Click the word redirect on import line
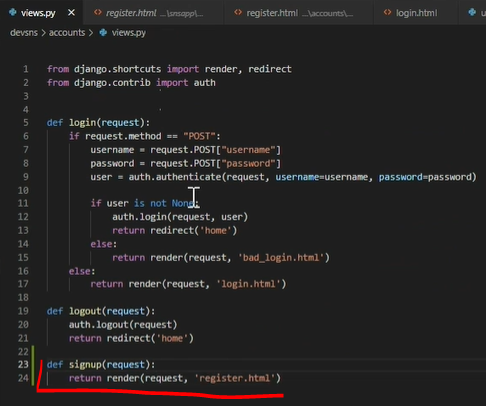This screenshot has height=406, width=486. point(270,69)
